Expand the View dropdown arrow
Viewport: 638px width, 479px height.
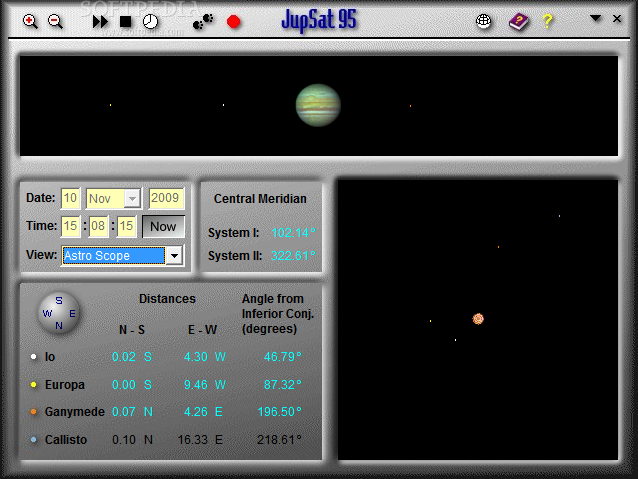click(174, 256)
